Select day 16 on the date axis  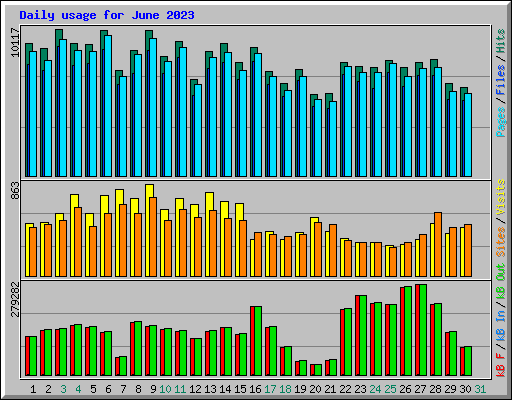tap(255, 389)
